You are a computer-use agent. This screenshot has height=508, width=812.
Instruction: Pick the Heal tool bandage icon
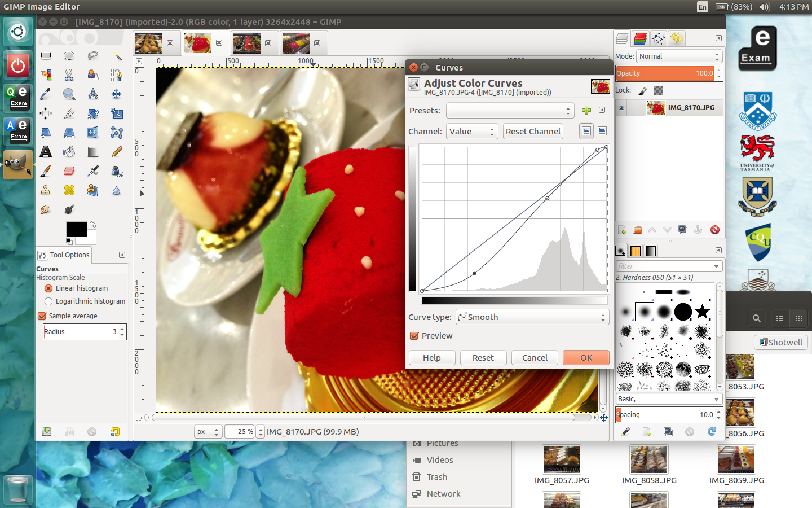[69, 190]
